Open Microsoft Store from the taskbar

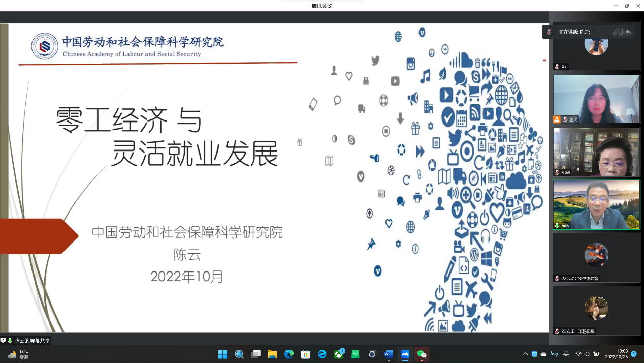(x=305, y=354)
